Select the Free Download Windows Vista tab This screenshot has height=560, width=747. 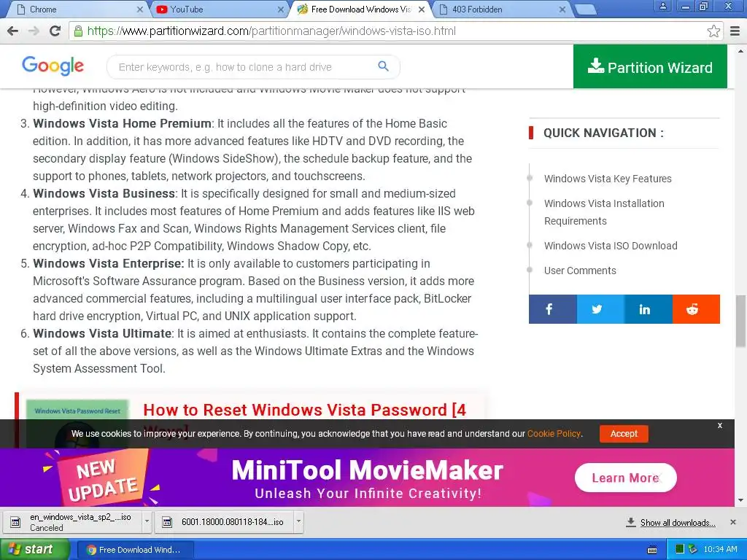tap(360, 9)
